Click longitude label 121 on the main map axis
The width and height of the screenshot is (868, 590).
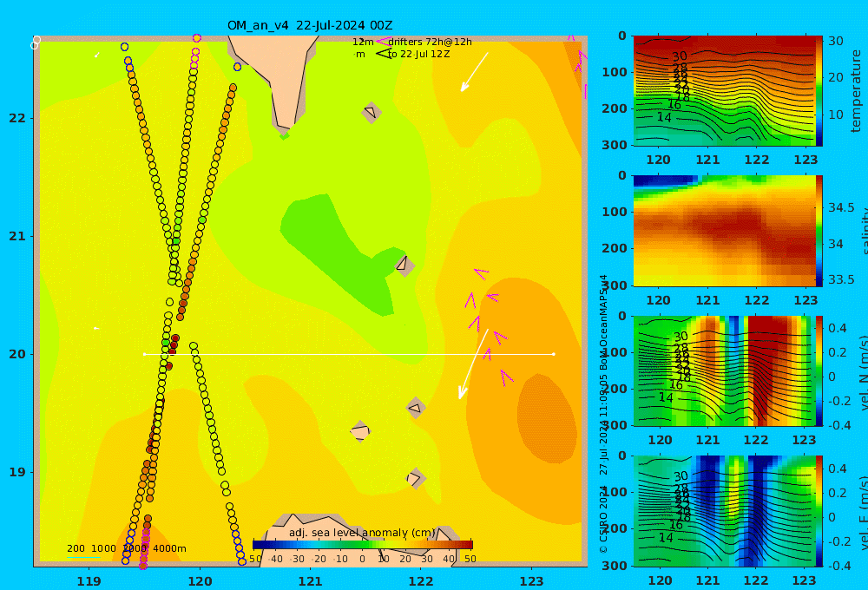point(310,581)
